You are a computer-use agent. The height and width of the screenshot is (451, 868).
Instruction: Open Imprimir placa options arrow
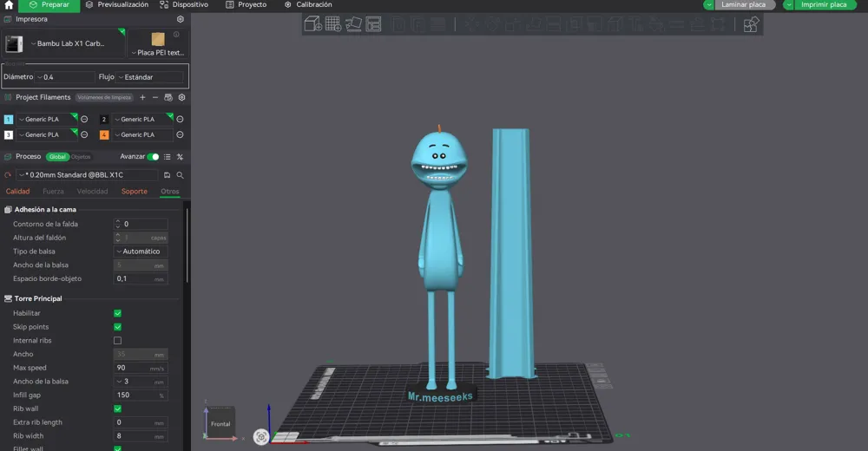click(788, 5)
